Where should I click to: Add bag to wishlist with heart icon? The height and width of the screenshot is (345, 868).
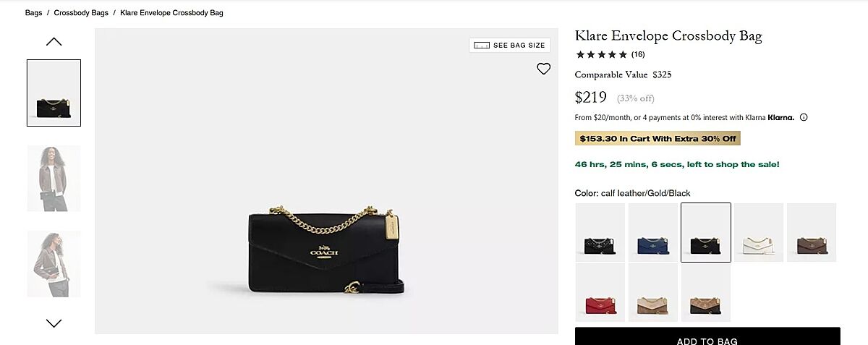point(544,69)
